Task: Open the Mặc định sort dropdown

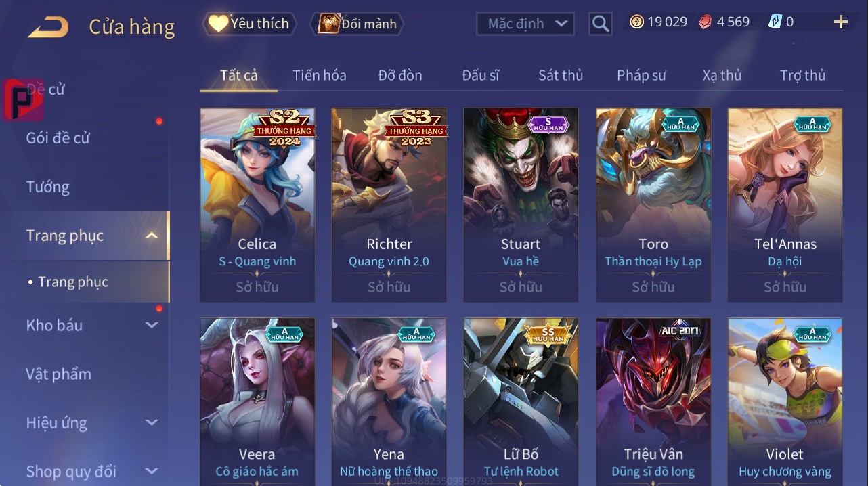Action: click(x=525, y=24)
